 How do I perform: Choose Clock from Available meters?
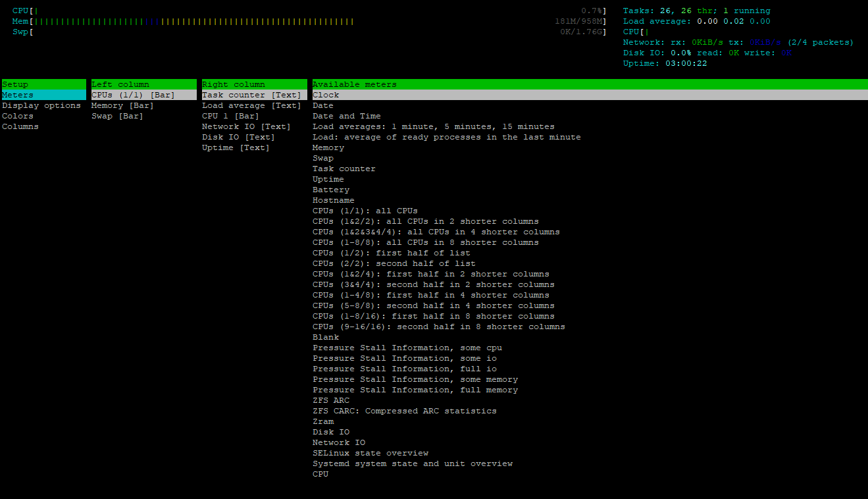point(590,95)
